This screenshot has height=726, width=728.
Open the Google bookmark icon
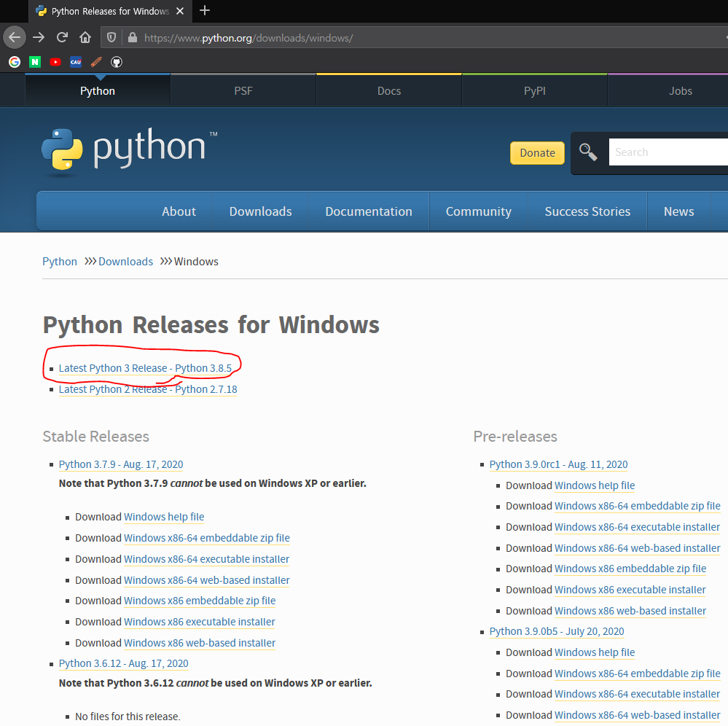coord(15,62)
